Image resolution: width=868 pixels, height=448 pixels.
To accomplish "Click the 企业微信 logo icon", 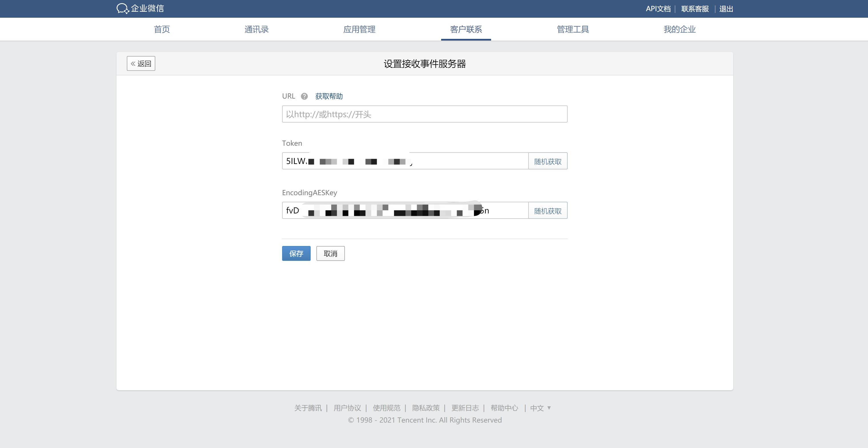I will pyautogui.click(x=123, y=8).
